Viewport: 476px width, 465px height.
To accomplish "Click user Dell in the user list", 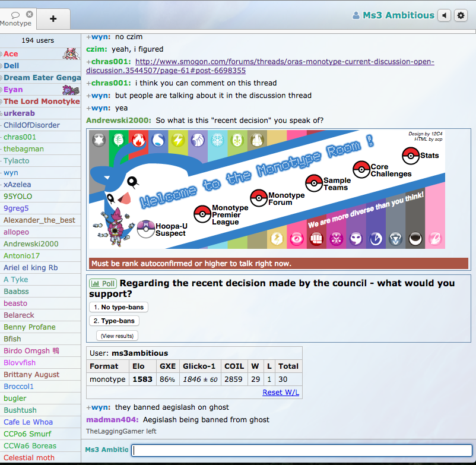I will (40, 65).
